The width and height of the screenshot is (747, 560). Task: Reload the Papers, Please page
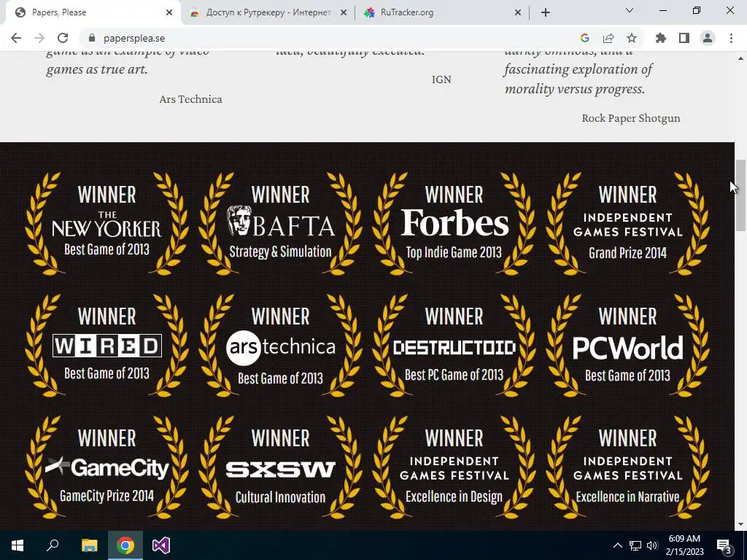63,38
